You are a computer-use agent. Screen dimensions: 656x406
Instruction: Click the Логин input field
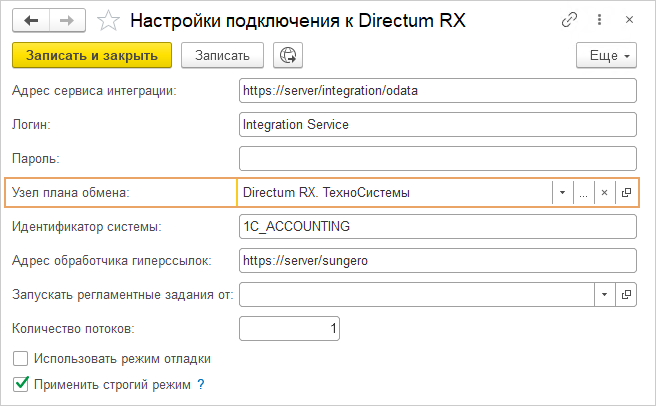438,124
